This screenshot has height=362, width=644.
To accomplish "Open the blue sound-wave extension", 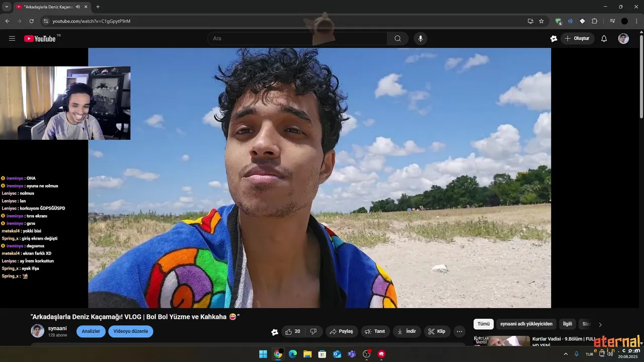I will click(x=570, y=21).
